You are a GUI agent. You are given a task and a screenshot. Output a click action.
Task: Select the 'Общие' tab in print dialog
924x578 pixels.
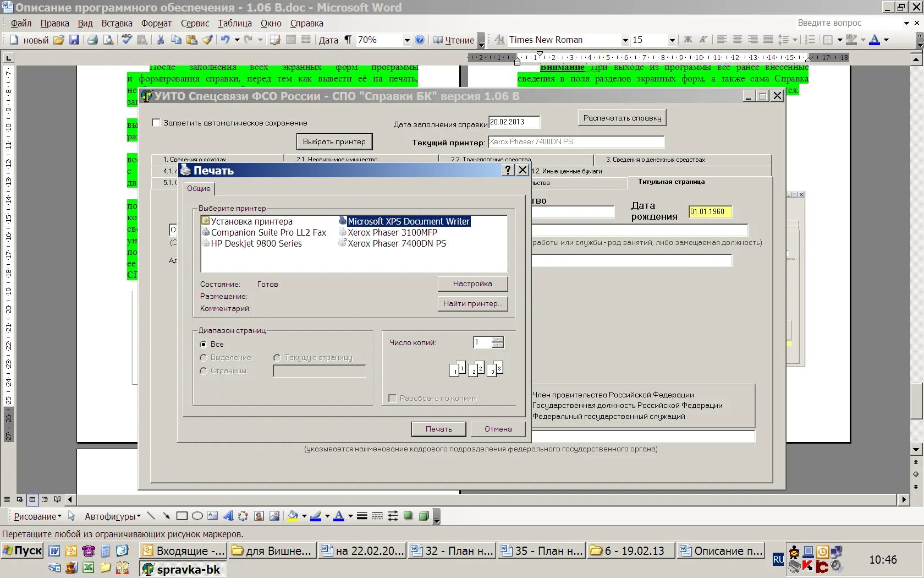pyautogui.click(x=199, y=188)
